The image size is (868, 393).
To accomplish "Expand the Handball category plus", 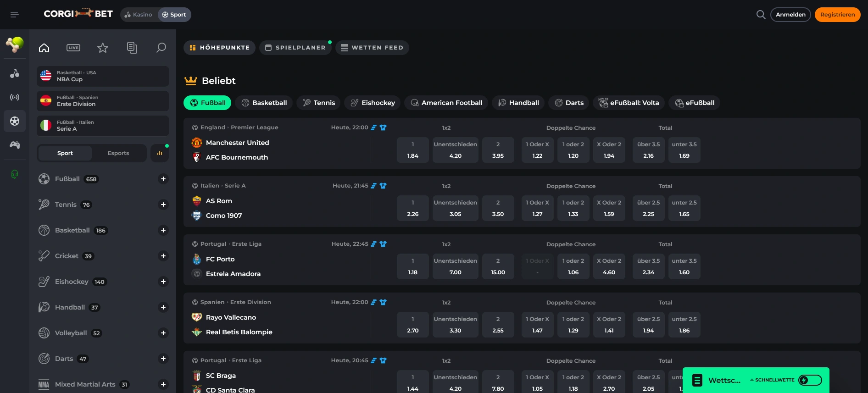I will [x=163, y=307].
